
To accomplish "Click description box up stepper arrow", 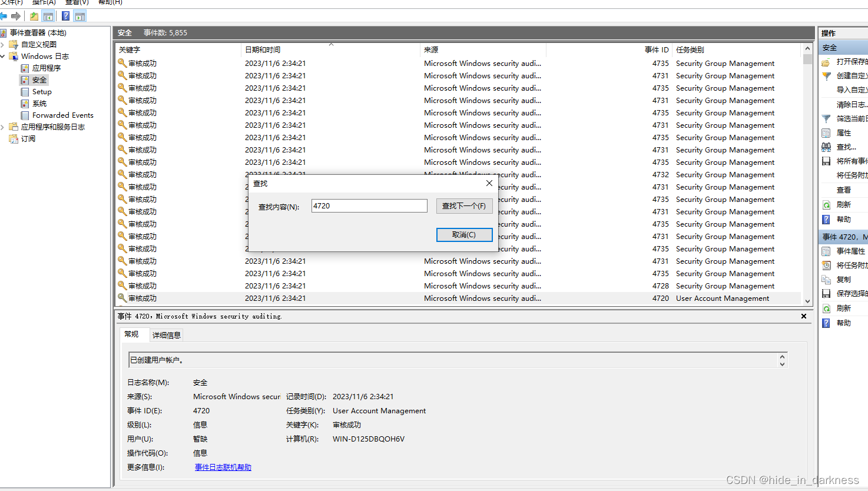I will click(x=782, y=357).
